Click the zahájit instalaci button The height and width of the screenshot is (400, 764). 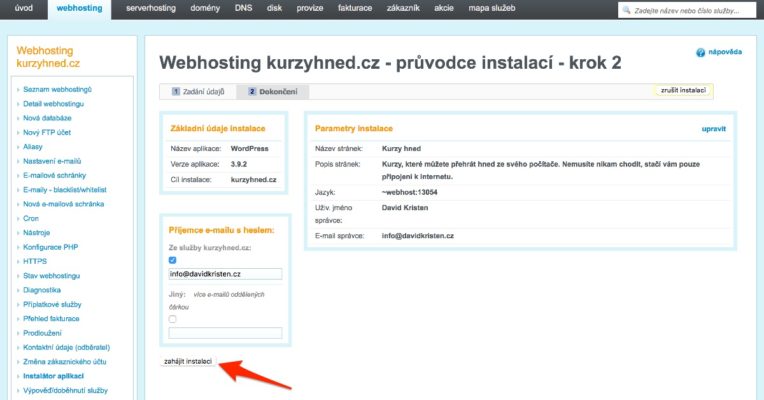[x=188, y=362]
